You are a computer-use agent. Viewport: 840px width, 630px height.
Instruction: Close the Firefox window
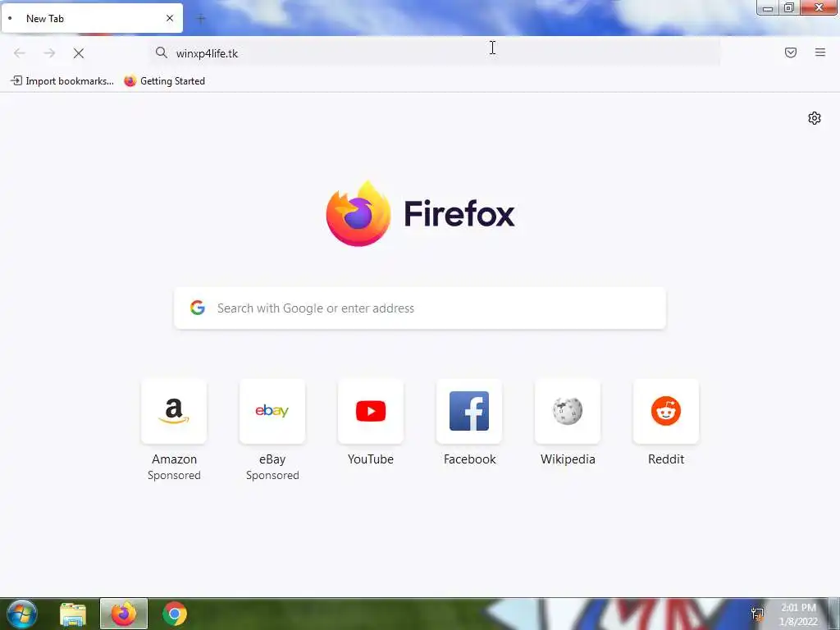[819, 8]
